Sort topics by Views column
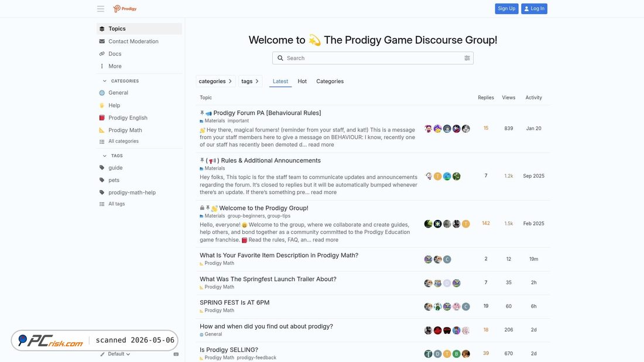The height and width of the screenshot is (362, 644). point(508,98)
